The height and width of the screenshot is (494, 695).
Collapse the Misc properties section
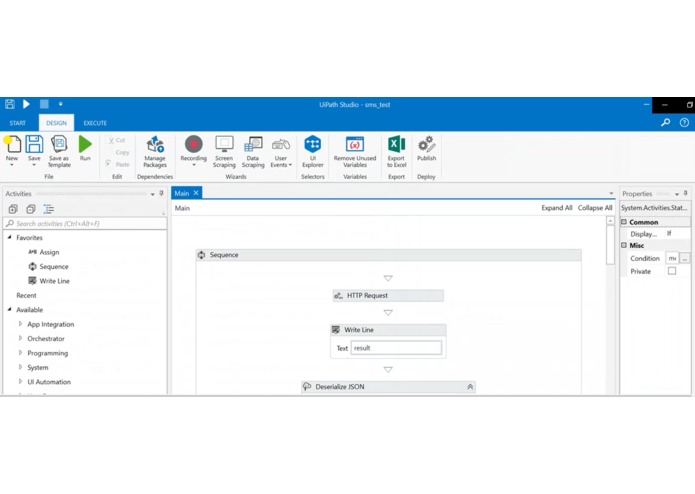tap(624, 245)
